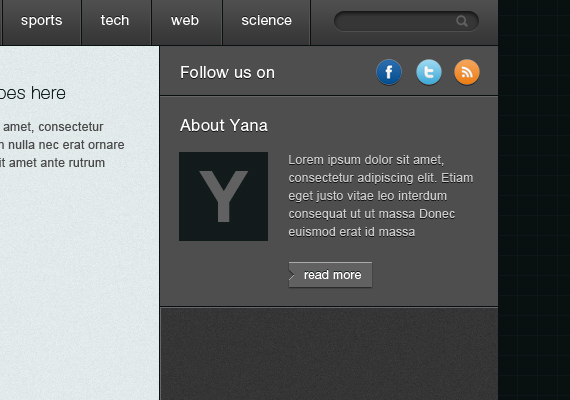Click the empty dark textured panel below About
Image resolution: width=570 pixels, height=400 pixels.
point(329,353)
